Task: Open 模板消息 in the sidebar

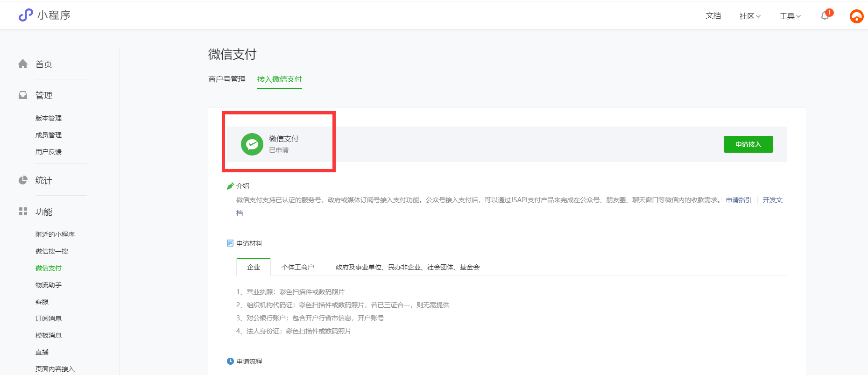Action: (49, 335)
